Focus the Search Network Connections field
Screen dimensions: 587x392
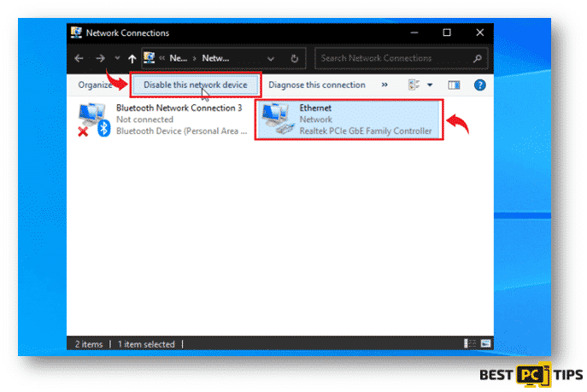tap(402, 58)
